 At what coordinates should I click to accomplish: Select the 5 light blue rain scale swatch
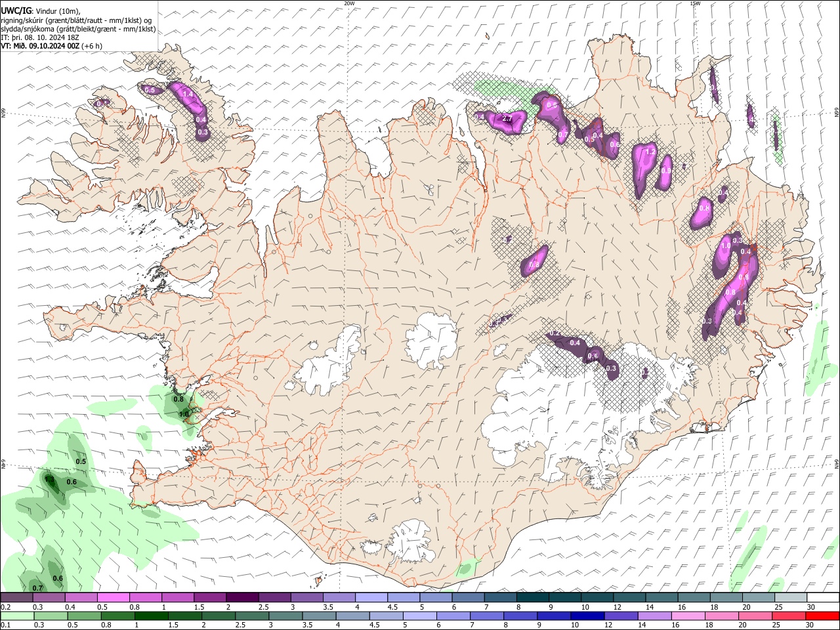(x=421, y=616)
